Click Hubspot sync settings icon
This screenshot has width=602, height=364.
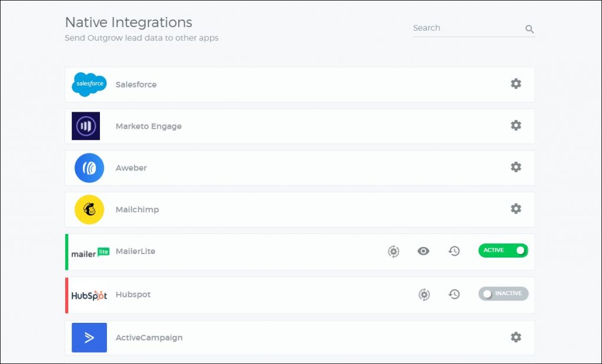[x=424, y=294]
